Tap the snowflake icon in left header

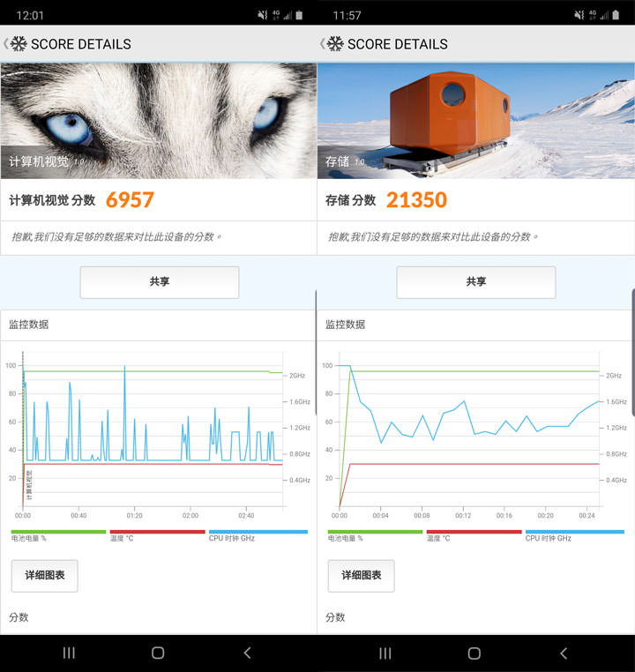tap(19, 44)
